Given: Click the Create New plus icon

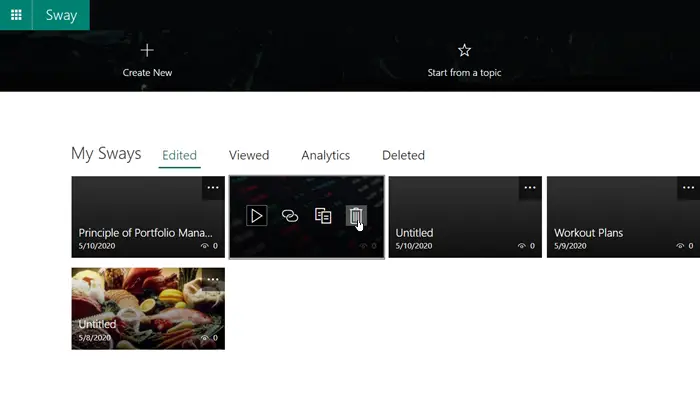Looking at the screenshot, I should click(x=147, y=50).
